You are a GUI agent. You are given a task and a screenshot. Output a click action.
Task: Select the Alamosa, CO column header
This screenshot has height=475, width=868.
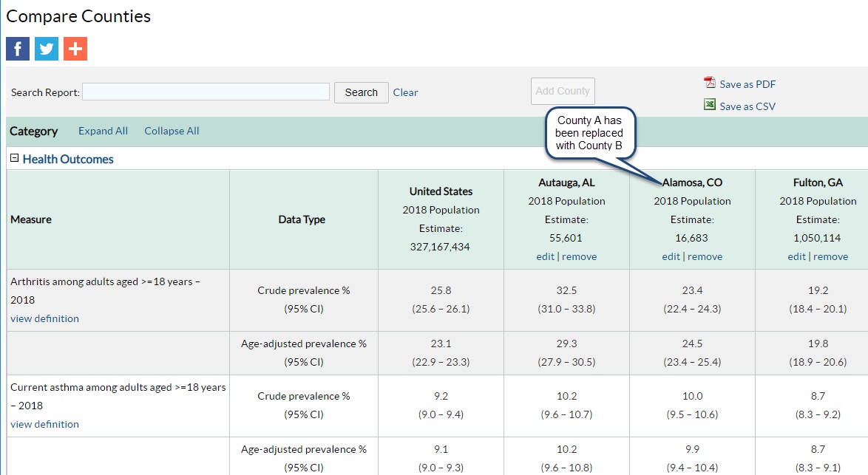pyautogui.click(x=693, y=182)
